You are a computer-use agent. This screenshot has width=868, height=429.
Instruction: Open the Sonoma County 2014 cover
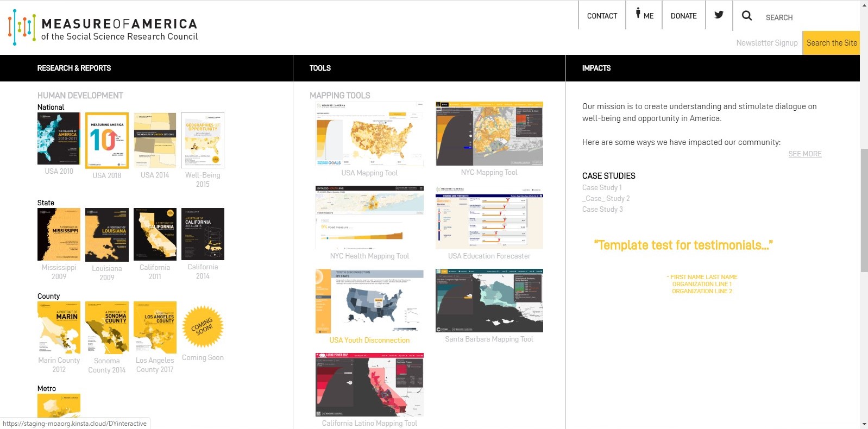coord(107,328)
